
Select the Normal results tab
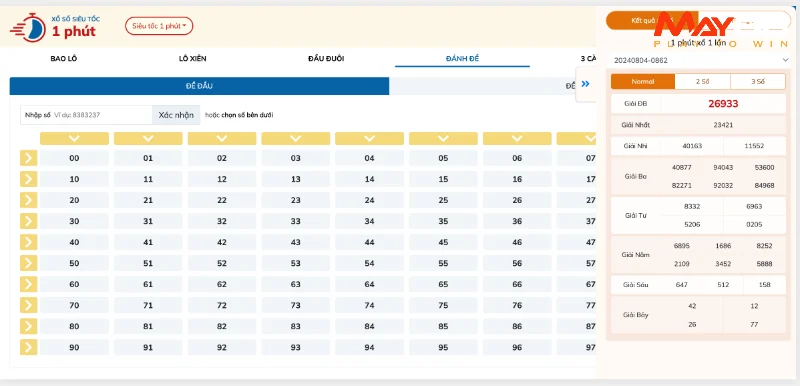coord(643,82)
